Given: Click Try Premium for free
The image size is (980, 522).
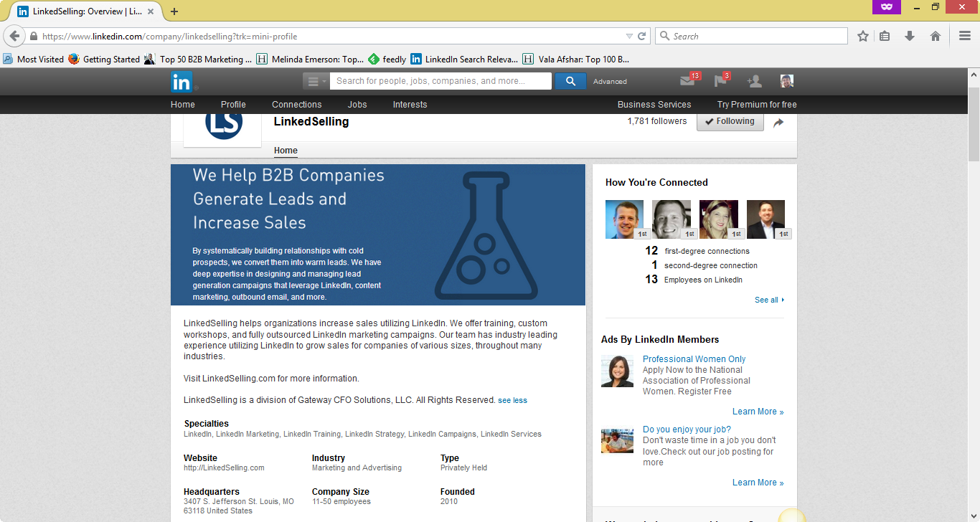Looking at the screenshot, I should coord(757,105).
